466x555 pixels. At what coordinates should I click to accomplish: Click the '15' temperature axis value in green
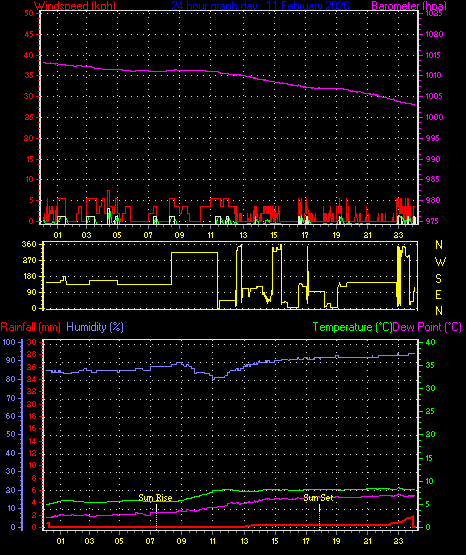430,458
